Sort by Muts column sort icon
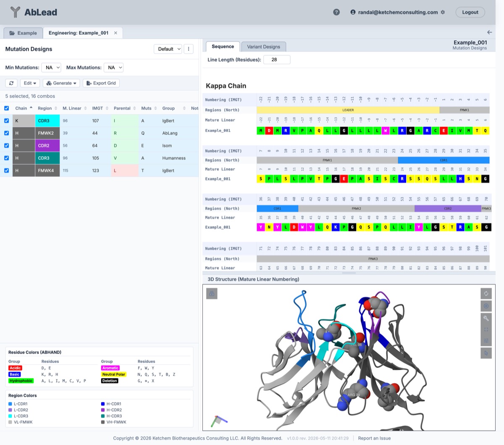Screen dimensions: 504x445 tap(156, 108)
